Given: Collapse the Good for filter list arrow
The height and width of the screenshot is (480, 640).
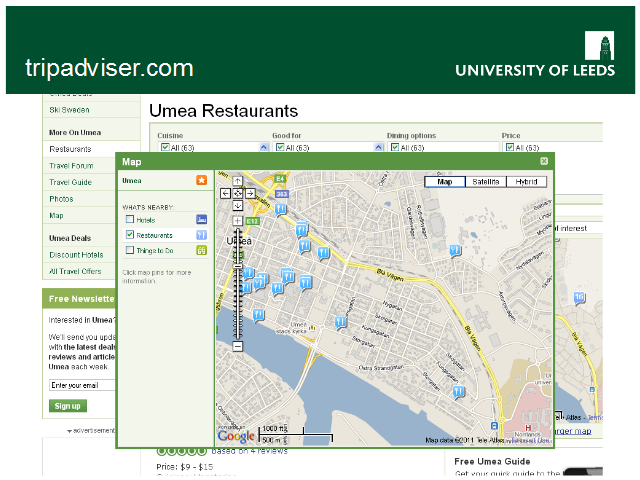Looking at the screenshot, I should pos(379,147).
